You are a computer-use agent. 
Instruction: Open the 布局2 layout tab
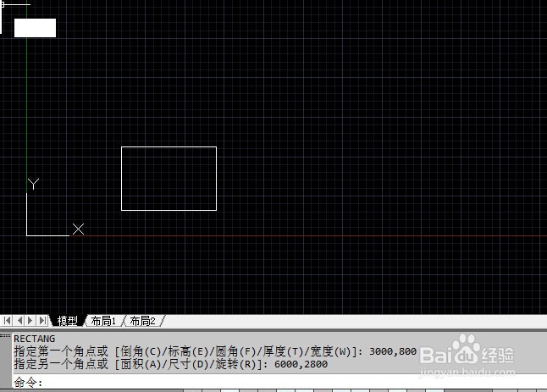(x=143, y=321)
